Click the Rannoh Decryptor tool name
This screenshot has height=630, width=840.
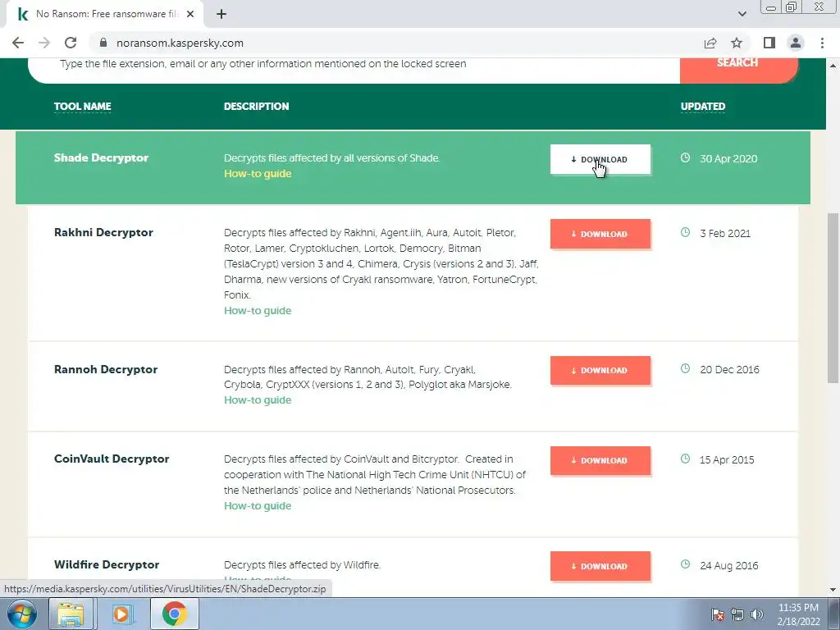[x=106, y=369]
